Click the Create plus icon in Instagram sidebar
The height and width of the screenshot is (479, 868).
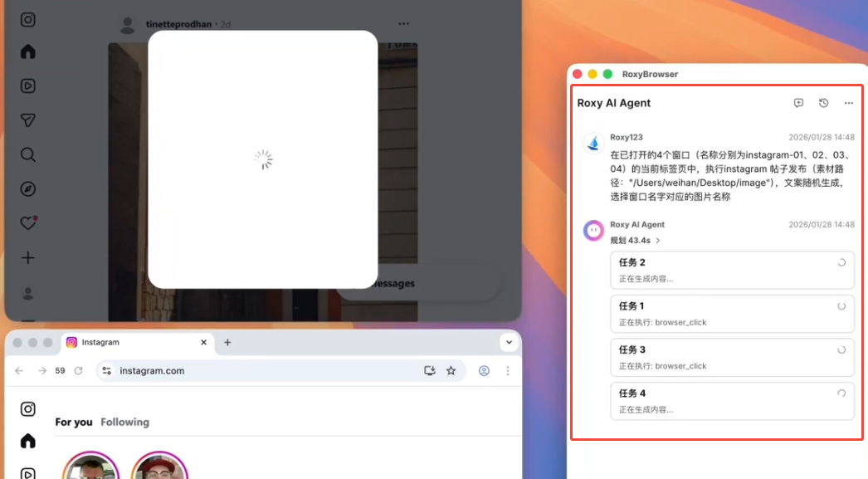[28, 258]
